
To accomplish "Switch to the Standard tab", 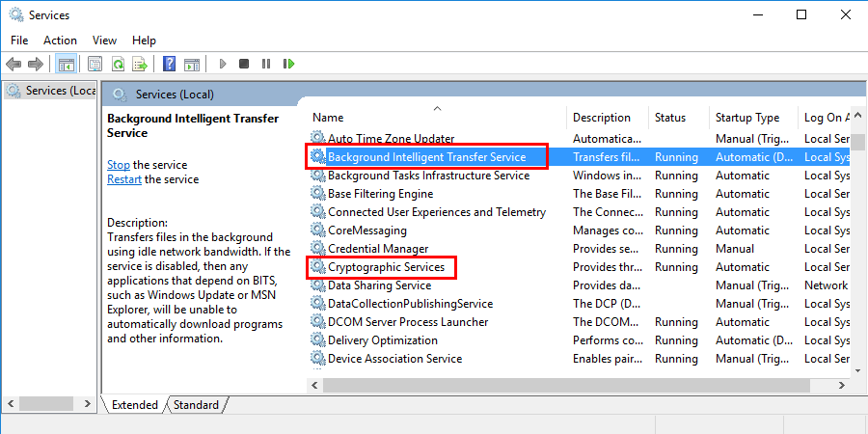I will (196, 405).
